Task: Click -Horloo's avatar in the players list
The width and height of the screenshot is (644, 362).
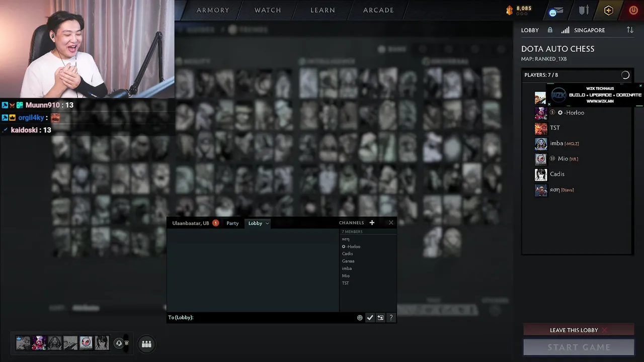Action: tap(541, 113)
